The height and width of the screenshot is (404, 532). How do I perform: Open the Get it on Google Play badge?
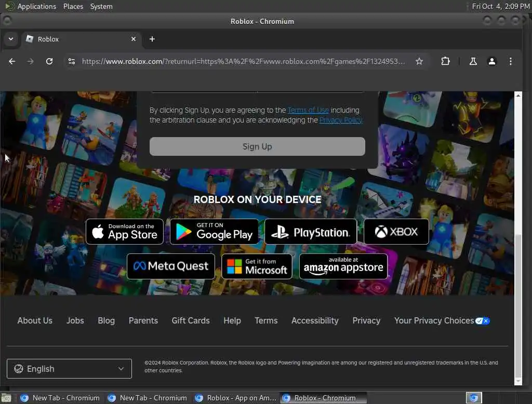(214, 232)
